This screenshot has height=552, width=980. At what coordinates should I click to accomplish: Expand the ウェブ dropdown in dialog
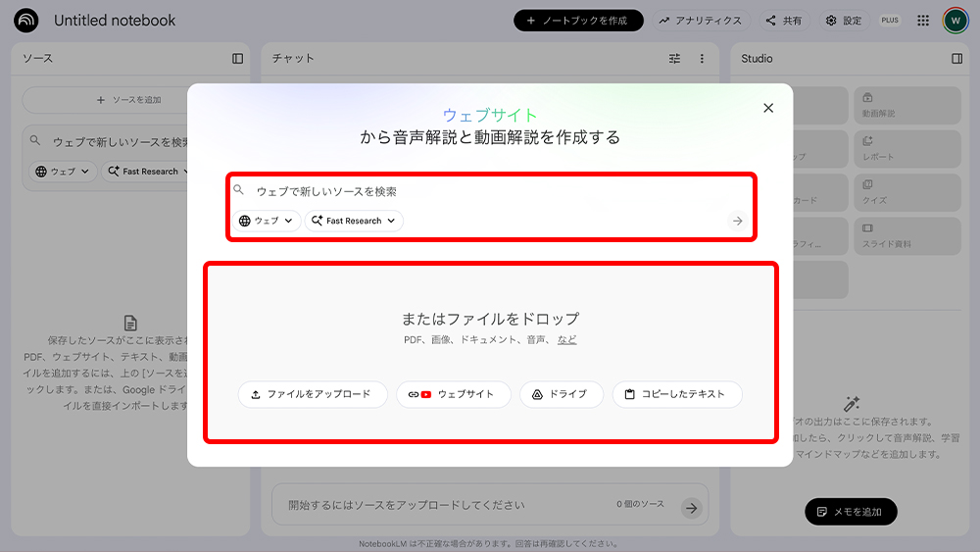267,221
